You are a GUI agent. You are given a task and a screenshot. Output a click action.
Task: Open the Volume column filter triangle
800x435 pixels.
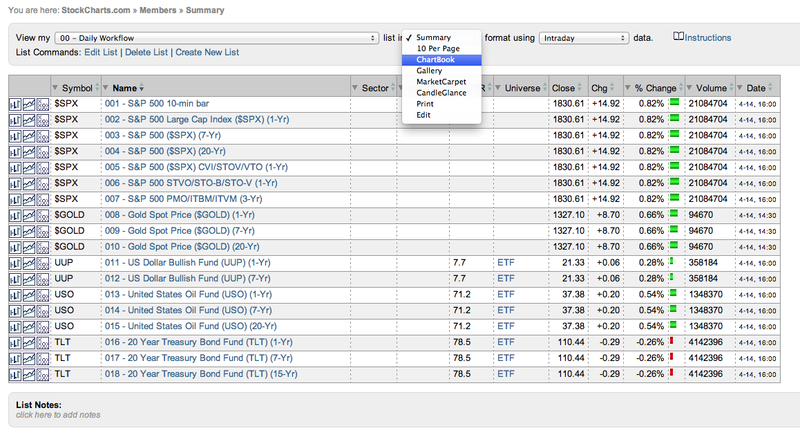tap(689, 88)
